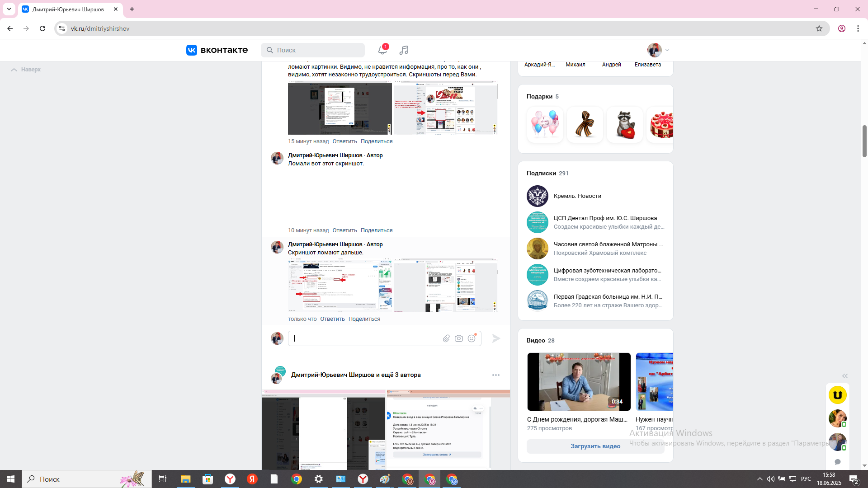Open the Settings gear in taskbar

tap(319, 479)
